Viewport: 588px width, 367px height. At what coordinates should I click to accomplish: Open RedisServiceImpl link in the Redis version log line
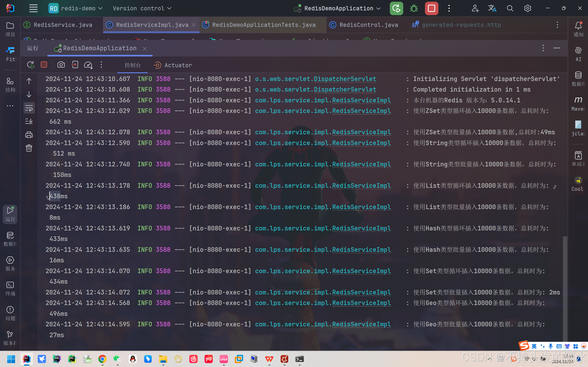361,100
